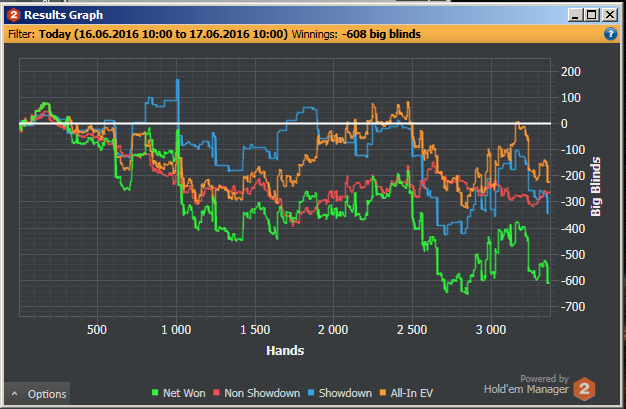Click the red Non Showdown color swatch
Viewport: 626px width, 409px height.
[x=216, y=393]
